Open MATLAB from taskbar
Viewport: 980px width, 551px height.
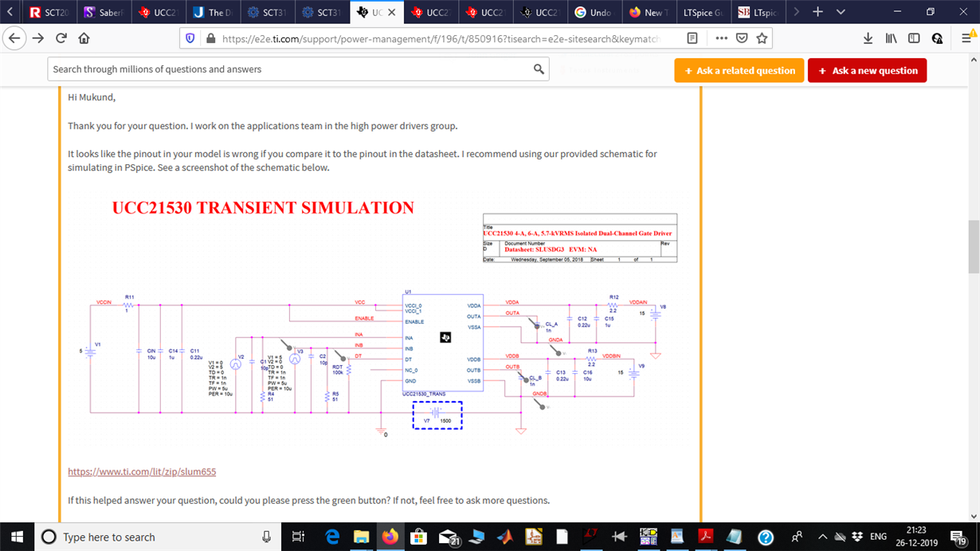pyautogui.click(x=504, y=537)
